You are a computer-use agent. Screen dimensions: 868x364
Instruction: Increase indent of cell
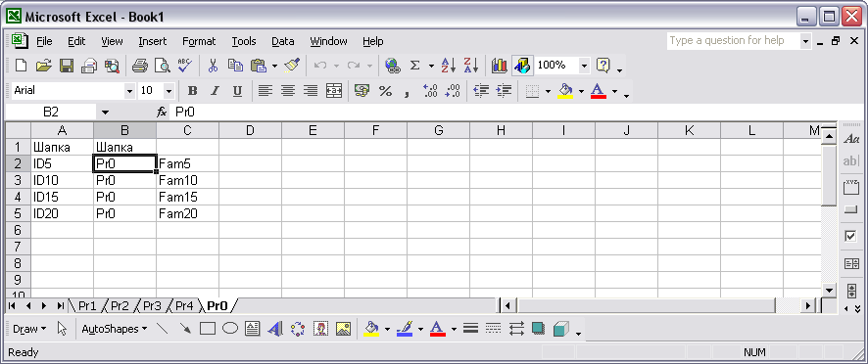pyautogui.click(x=504, y=91)
